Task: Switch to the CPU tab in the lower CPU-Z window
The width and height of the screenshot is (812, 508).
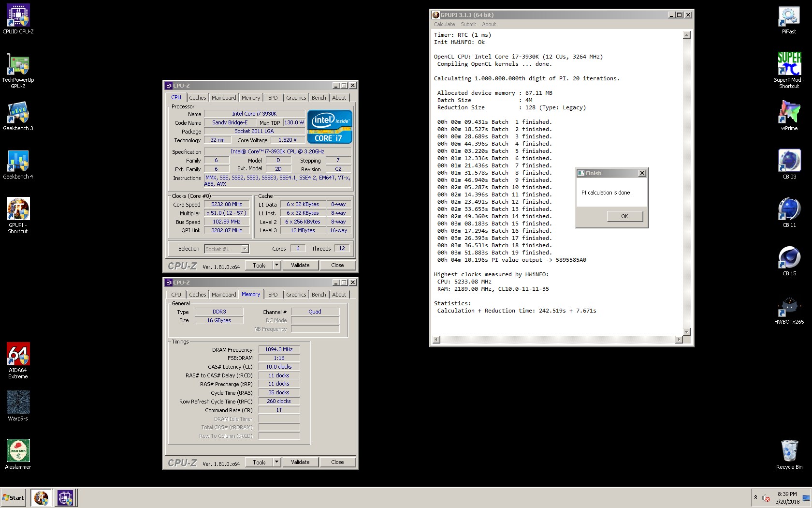Action: click(176, 295)
